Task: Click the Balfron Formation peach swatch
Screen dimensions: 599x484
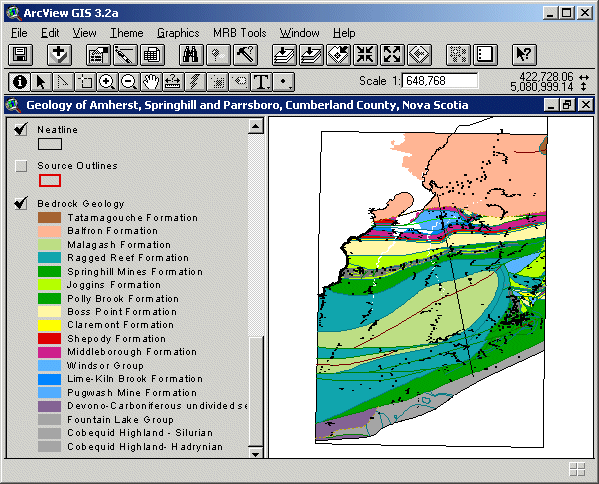Action: pyautogui.click(x=50, y=231)
